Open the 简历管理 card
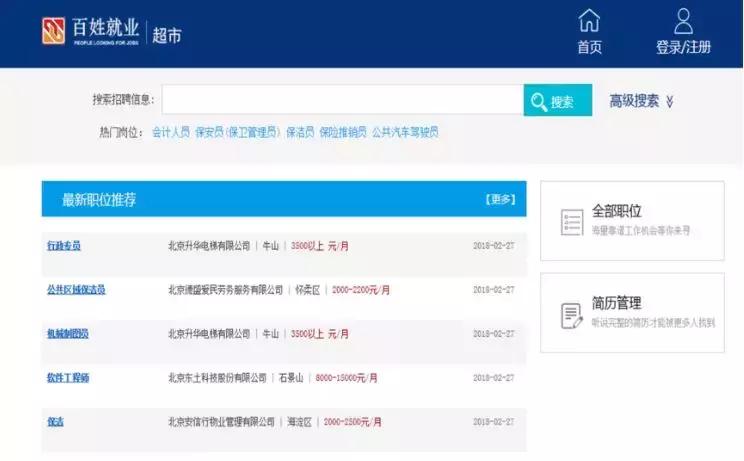744x461 pixels. click(x=632, y=313)
